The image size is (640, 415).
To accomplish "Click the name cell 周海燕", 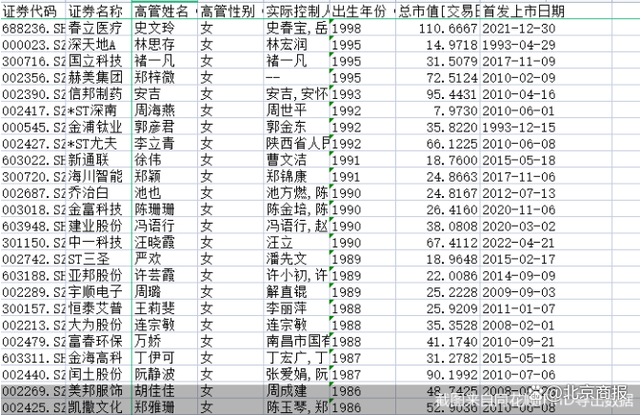I will pos(164,111).
